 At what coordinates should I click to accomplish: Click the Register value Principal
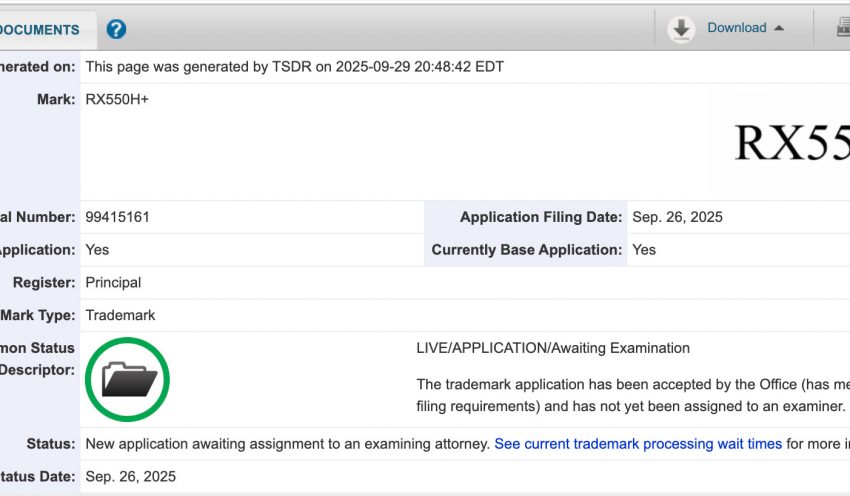point(113,282)
